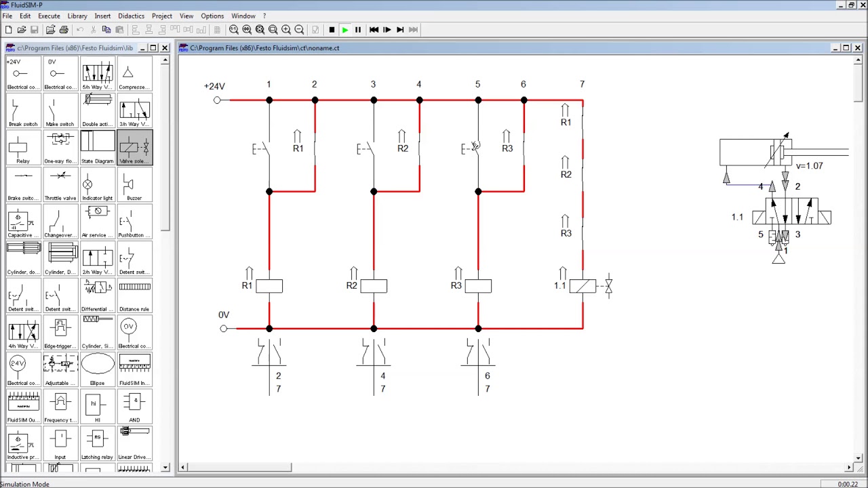Open the Options menu
868x488 pixels.
[x=212, y=16]
